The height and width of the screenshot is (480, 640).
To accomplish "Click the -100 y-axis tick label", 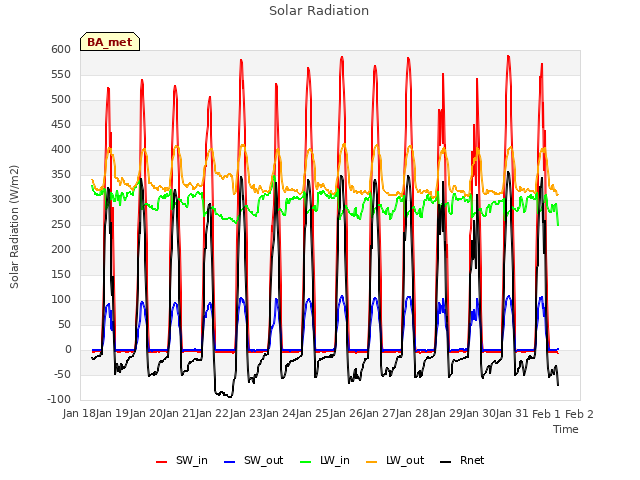I will point(59,400).
